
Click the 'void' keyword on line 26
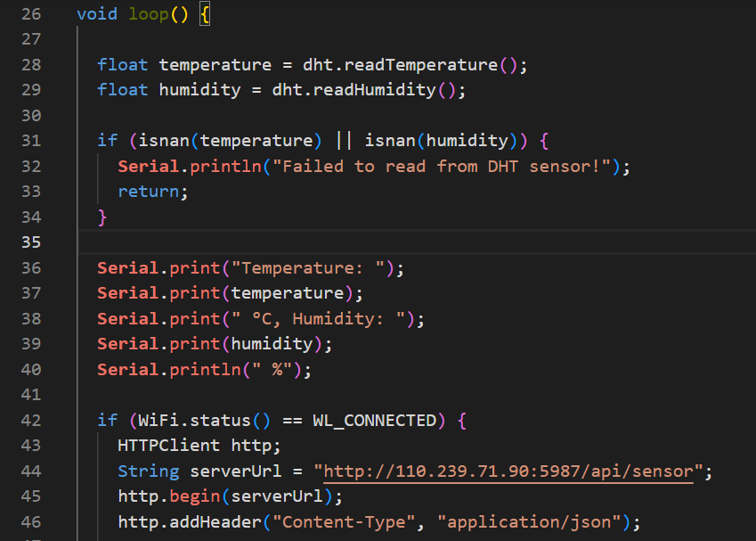(x=97, y=14)
